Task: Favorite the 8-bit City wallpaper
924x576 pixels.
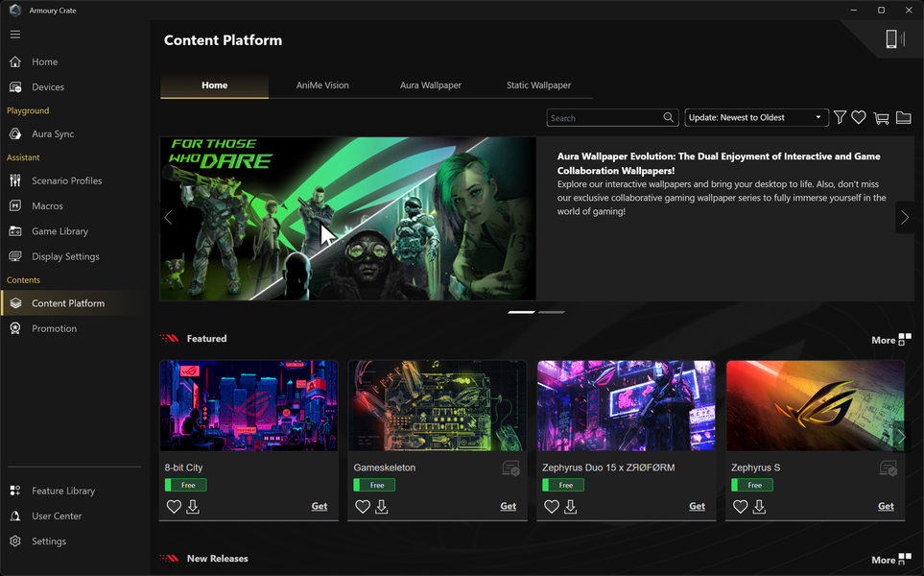Action: click(174, 507)
